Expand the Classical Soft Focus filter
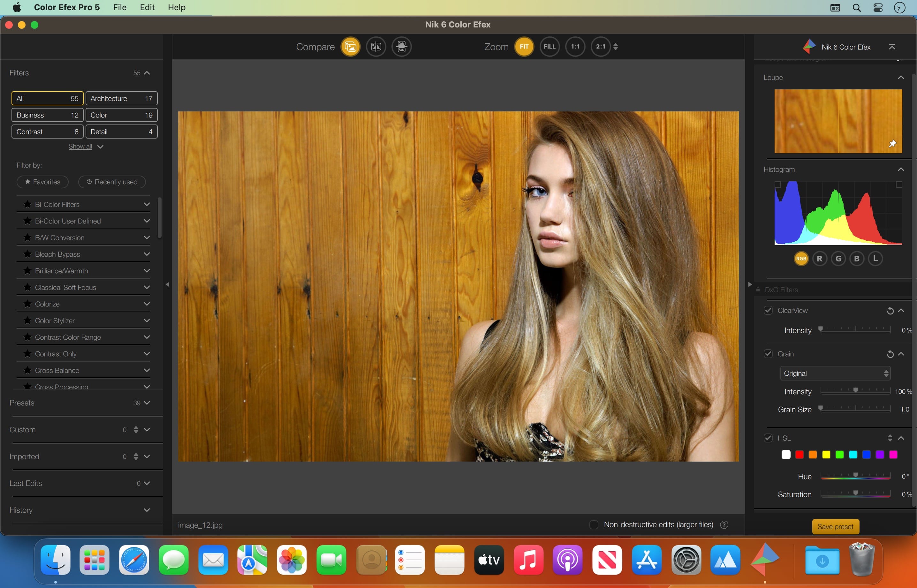Screen dimensions: 917x588 click(x=147, y=287)
